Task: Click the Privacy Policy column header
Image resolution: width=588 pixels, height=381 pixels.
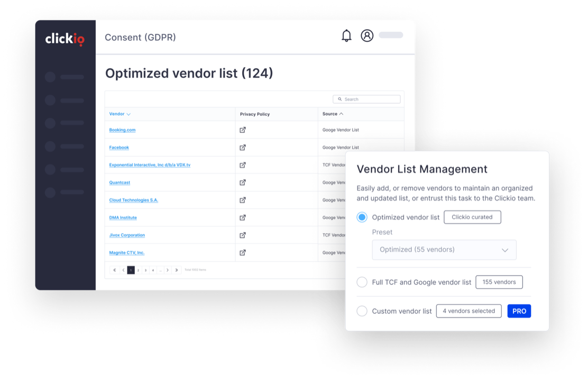Action: point(255,114)
